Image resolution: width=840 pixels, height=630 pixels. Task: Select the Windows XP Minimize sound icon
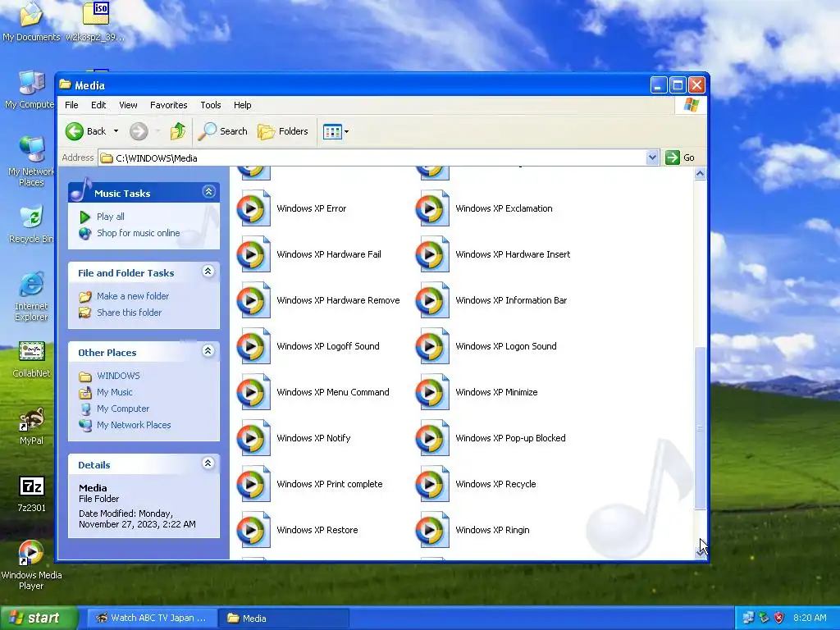432,392
